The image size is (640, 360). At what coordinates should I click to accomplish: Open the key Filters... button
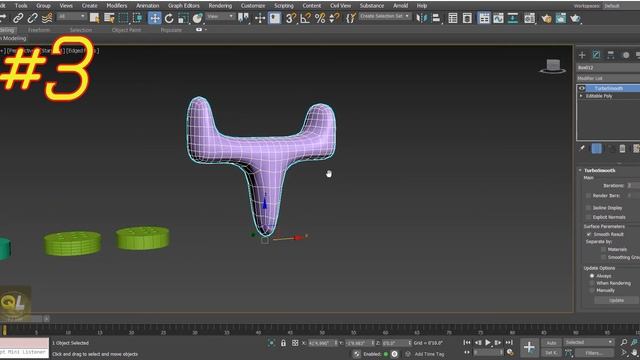594,353
